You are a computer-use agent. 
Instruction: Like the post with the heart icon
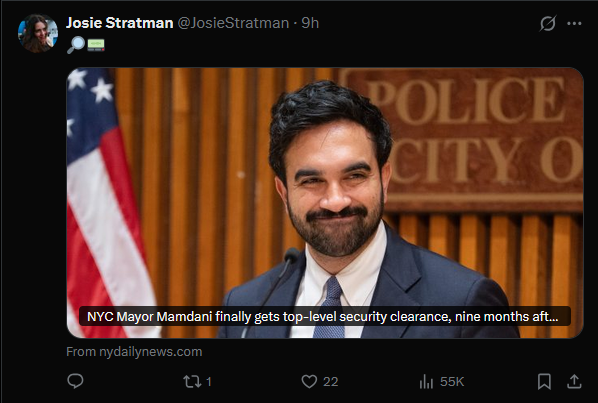pos(309,381)
